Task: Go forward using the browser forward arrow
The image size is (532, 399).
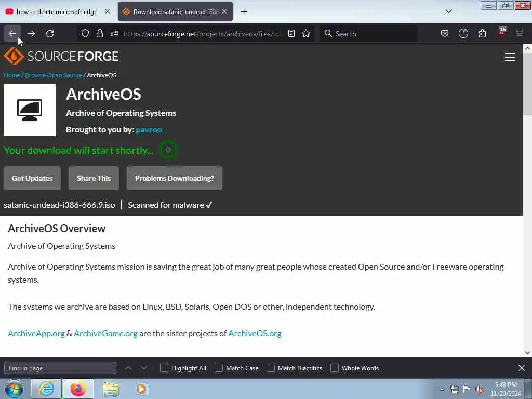Action: click(x=31, y=34)
